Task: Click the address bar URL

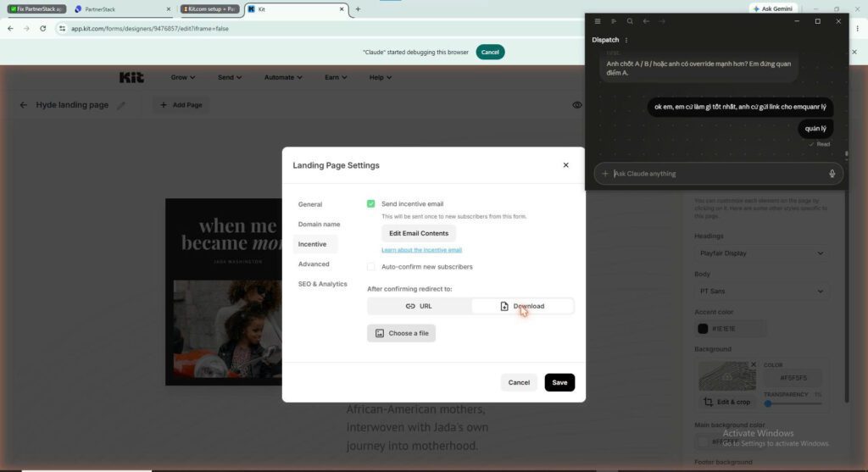Action: 149,28
